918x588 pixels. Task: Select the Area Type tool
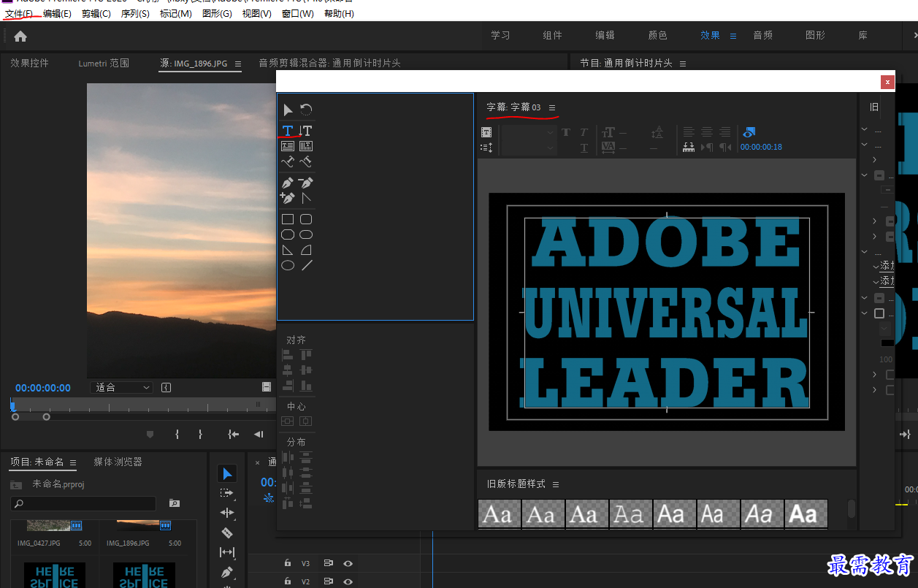(288, 146)
